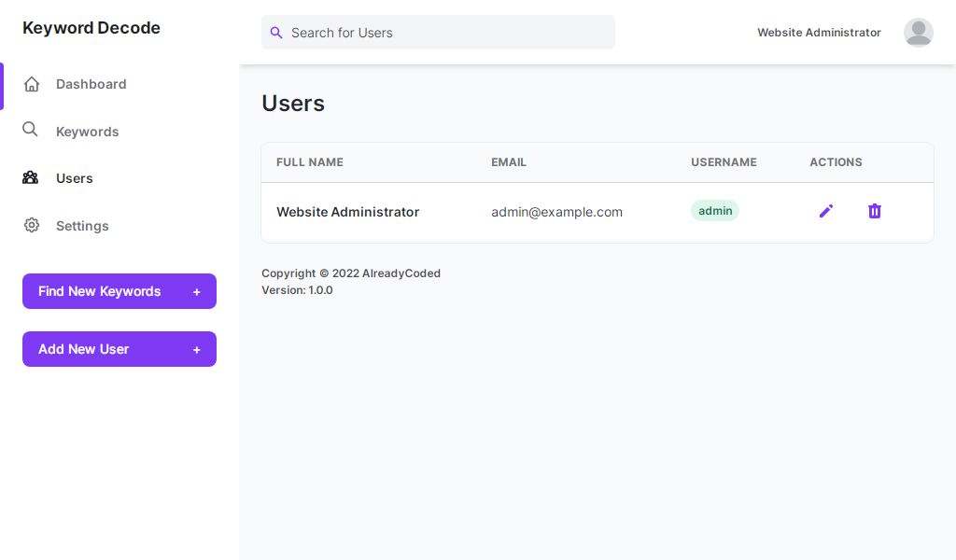Click the Keyword Decode logo text
The height and width of the screenshot is (560, 956).
[91, 28]
